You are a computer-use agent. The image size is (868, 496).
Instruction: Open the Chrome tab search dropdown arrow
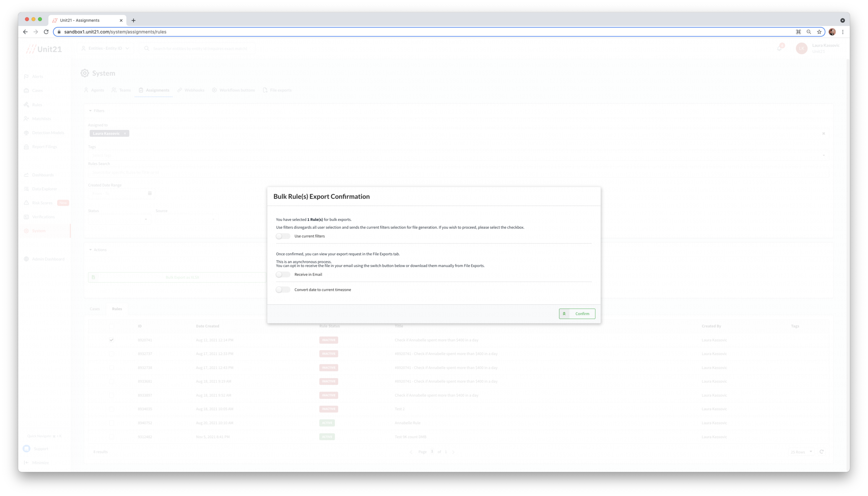click(x=842, y=20)
